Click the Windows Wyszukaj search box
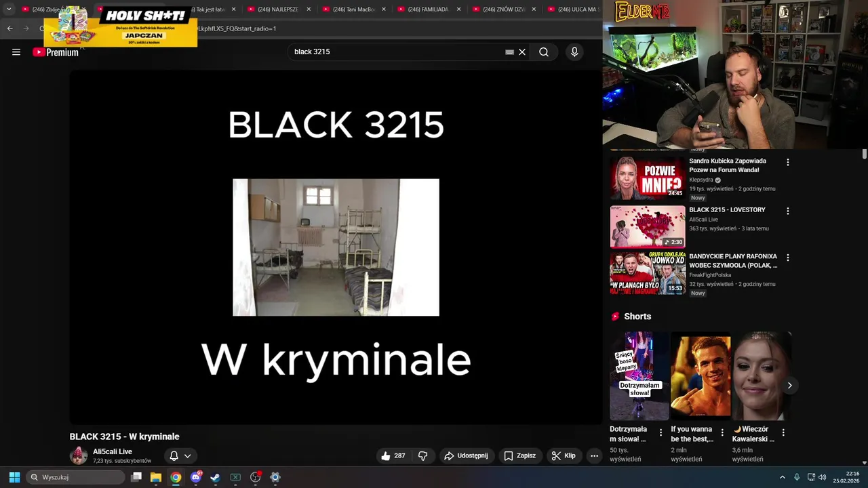Image resolution: width=868 pixels, height=488 pixels. coord(76,477)
